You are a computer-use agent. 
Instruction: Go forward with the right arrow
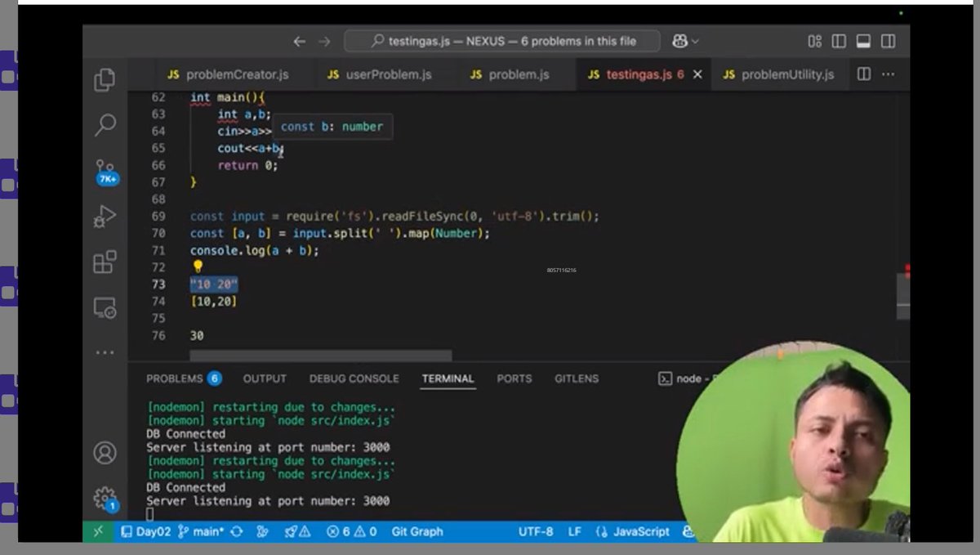click(325, 41)
